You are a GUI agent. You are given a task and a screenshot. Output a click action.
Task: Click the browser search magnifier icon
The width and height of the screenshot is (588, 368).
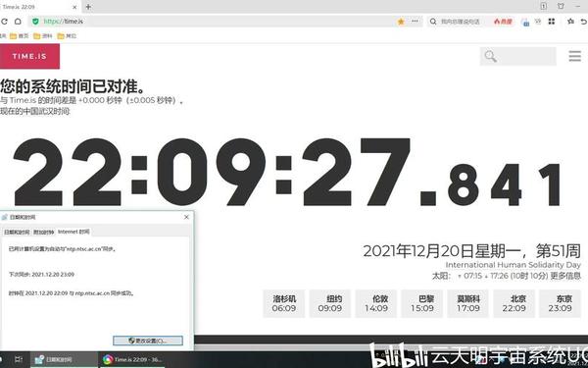pyautogui.click(x=433, y=22)
